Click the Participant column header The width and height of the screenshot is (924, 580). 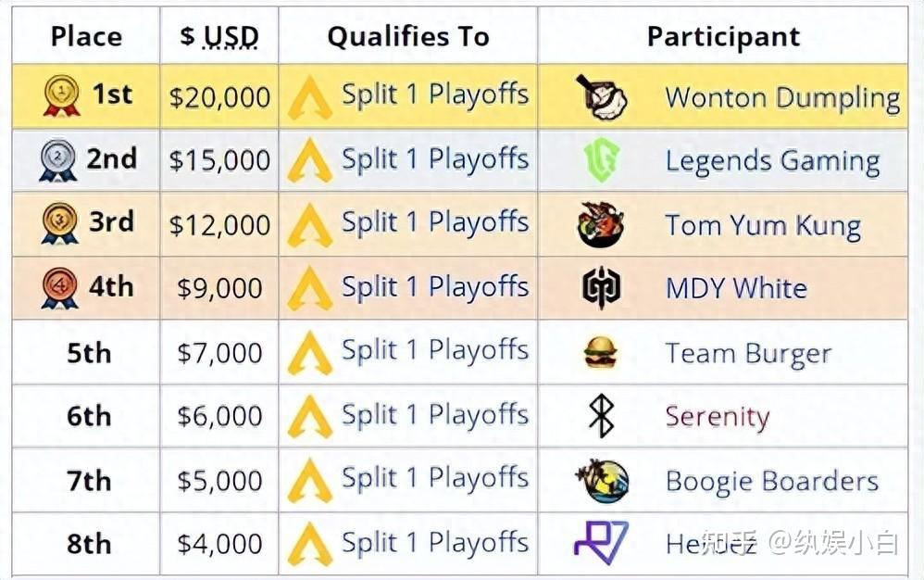point(723,37)
